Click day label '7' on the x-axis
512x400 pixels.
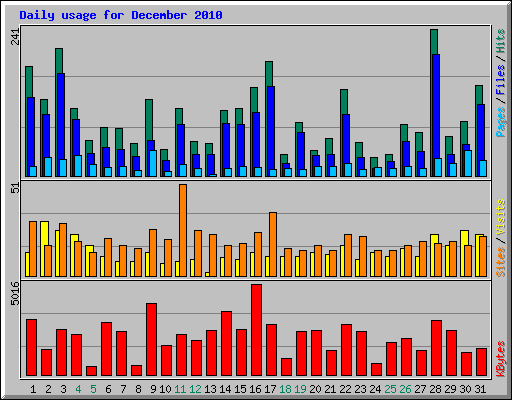tap(123, 389)
